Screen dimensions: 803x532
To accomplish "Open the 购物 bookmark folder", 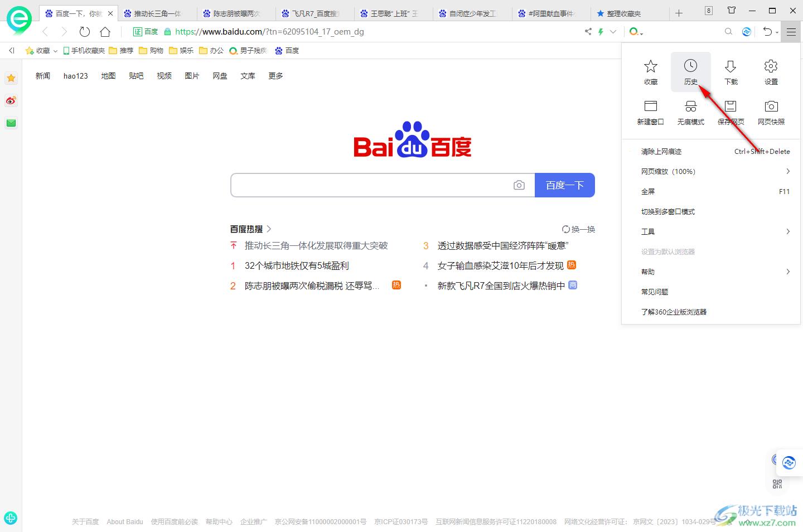I will click(x=151, y=50).
